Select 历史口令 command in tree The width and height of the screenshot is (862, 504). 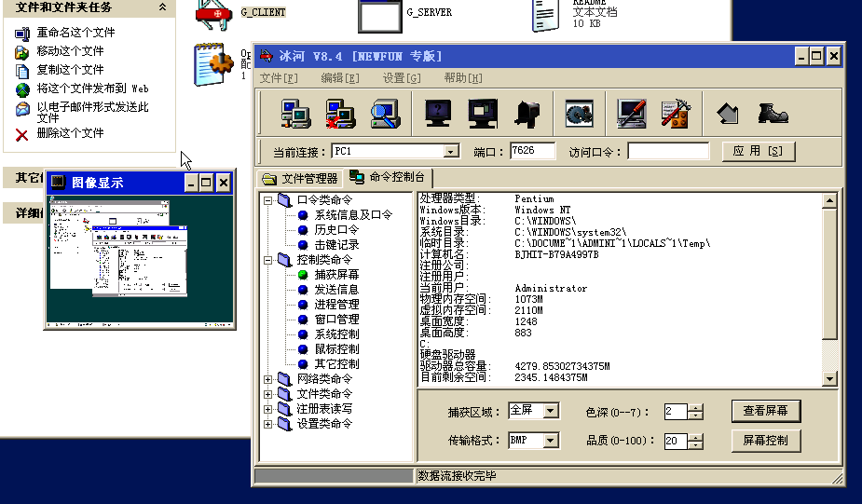(336, 230)
